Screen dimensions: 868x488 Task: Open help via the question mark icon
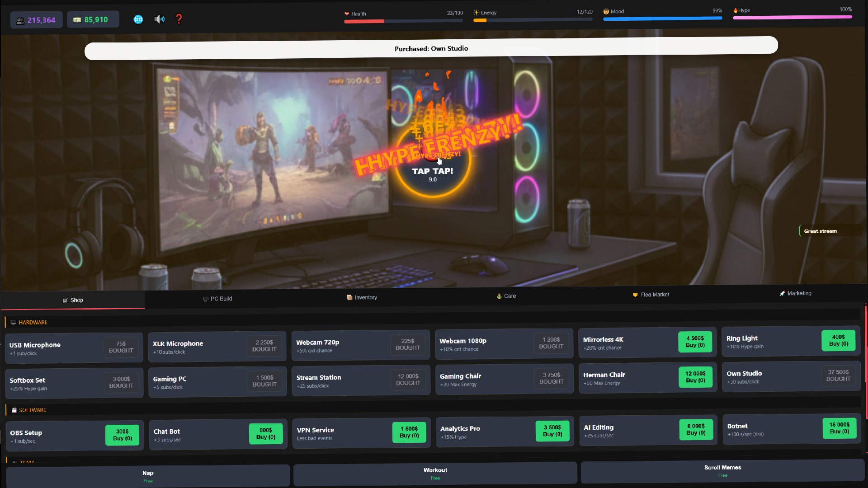tap(179, 19)
